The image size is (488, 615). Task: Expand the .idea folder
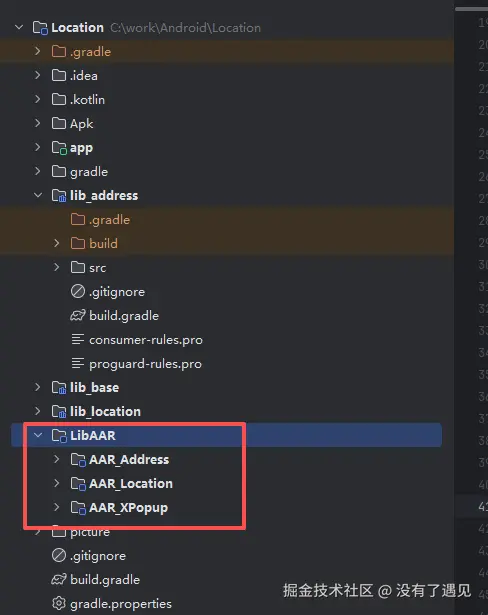tap(38, 75)
